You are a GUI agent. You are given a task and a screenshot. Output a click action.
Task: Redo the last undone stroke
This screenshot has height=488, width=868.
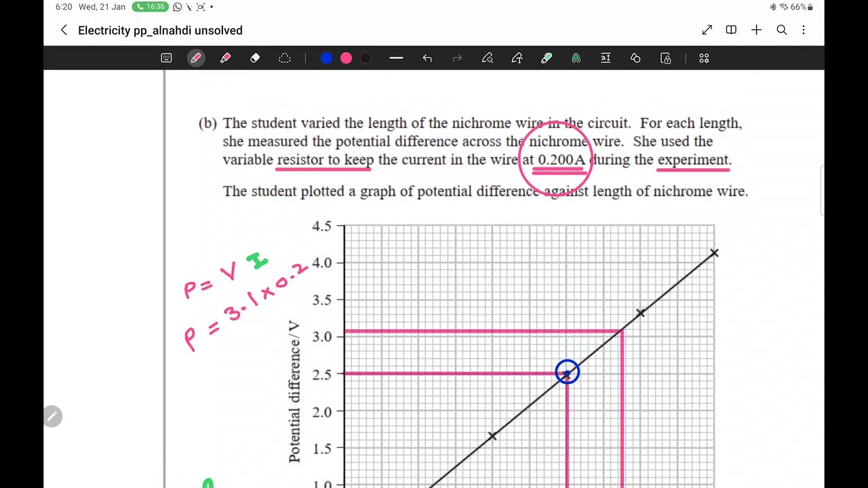[x=457, y=58]
